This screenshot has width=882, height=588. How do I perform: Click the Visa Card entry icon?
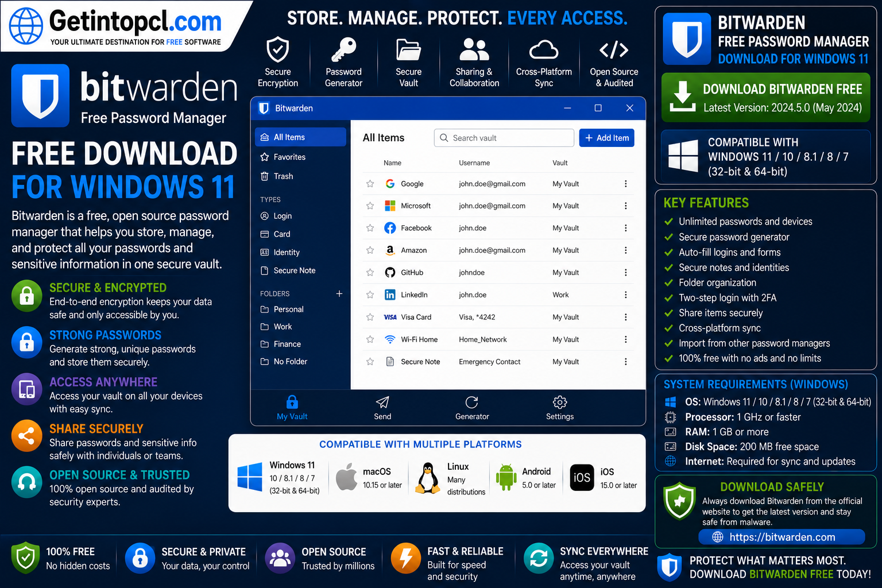(x=390, y=317)
